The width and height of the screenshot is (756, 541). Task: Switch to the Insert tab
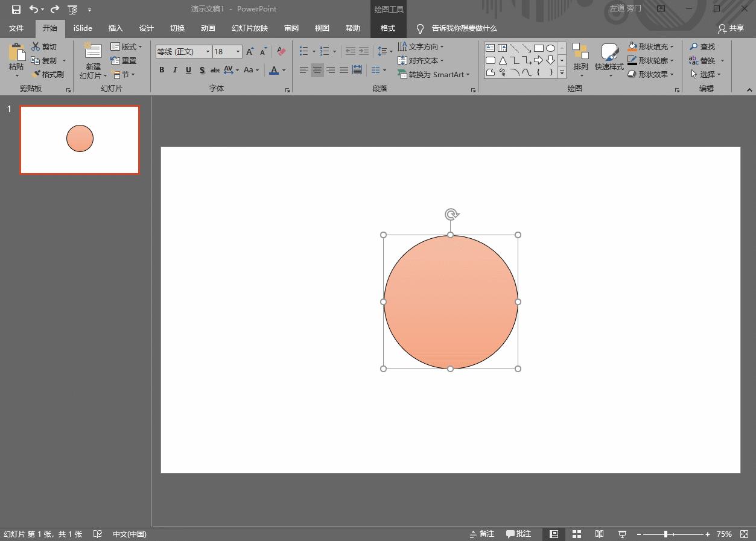click(115, 28)
